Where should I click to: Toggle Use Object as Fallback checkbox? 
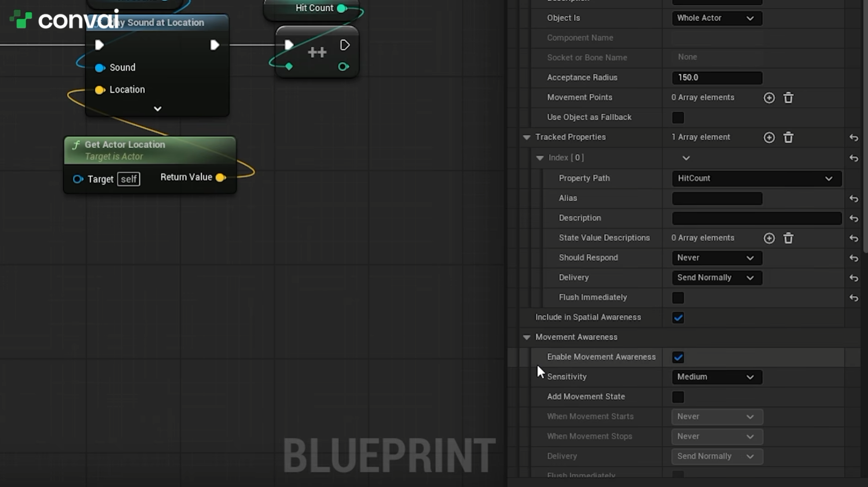pos(678,118)
